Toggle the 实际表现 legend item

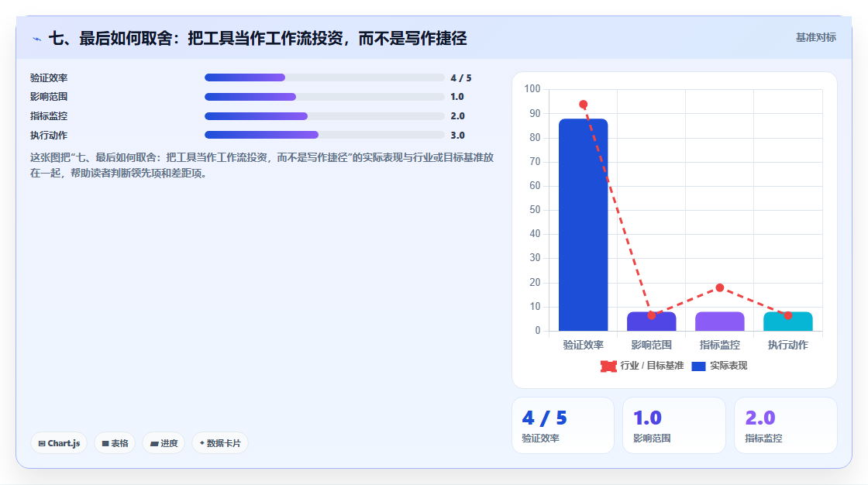tap(720, 366)
